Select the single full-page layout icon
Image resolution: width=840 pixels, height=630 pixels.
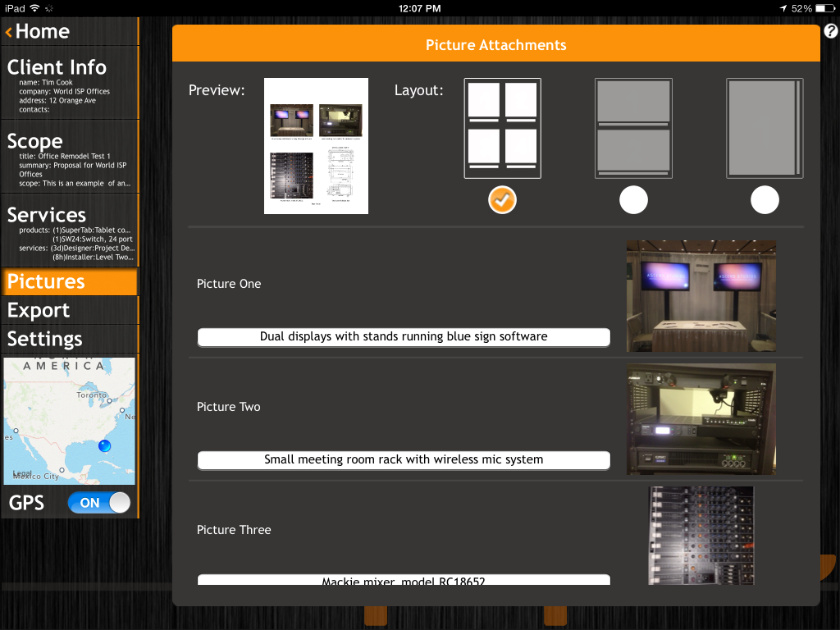pyautogui.click(x=765, y=128)
